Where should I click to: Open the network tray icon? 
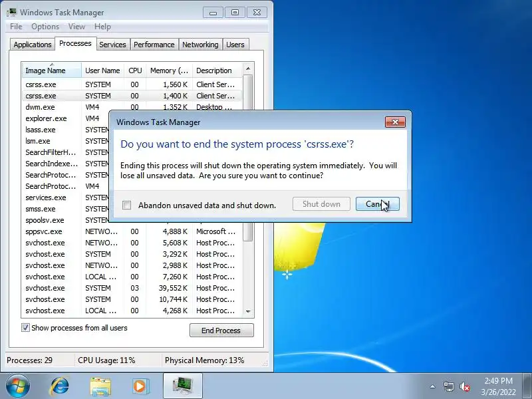[x=448, y=386]
